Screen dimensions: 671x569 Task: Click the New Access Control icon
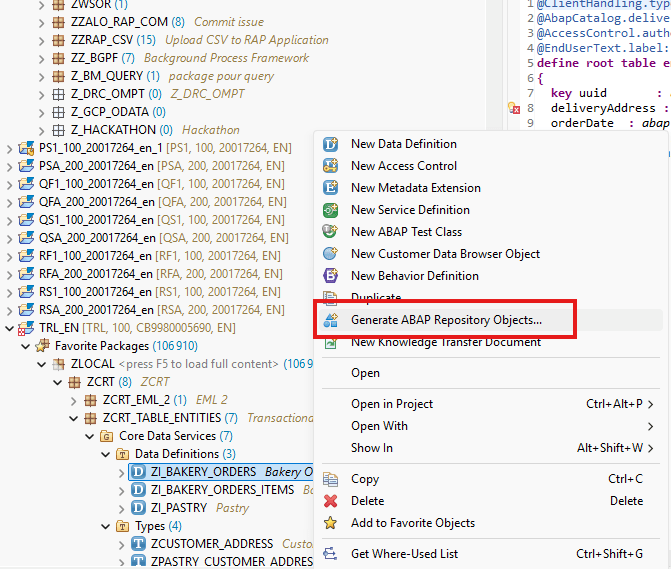point(331,166)
